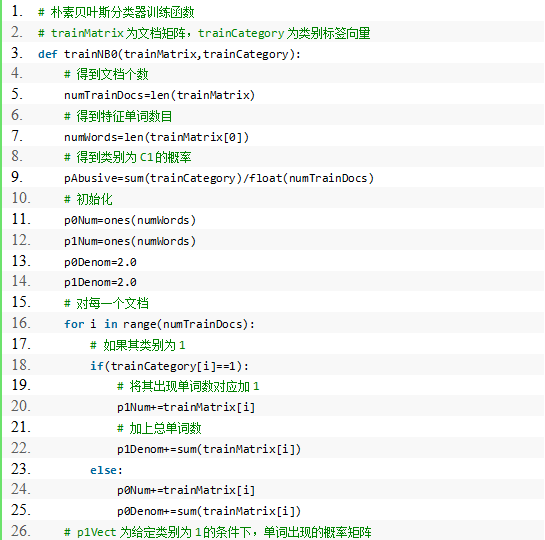545x540 pixels.
Task: Click the line 'p1Denom=2.0'
Action: pyautogui.click(x=100, y=282)
